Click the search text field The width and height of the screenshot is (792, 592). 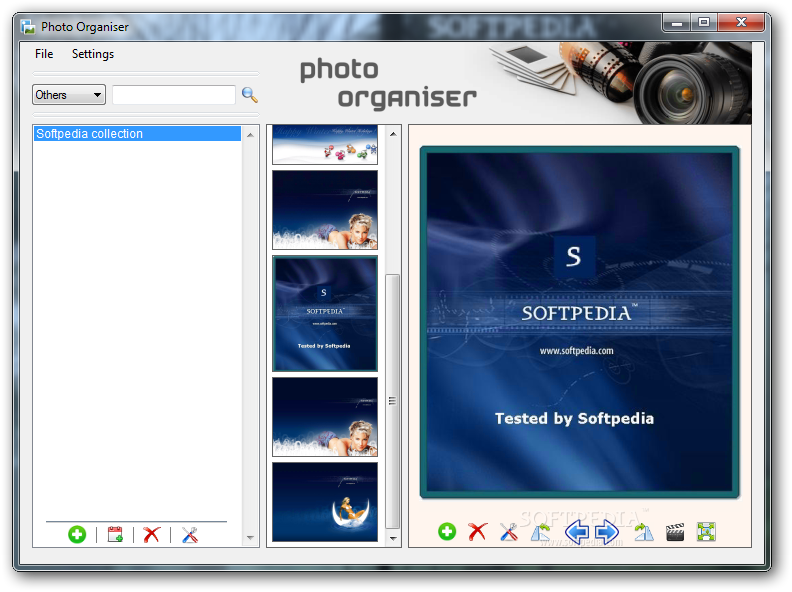pos(174,94)
